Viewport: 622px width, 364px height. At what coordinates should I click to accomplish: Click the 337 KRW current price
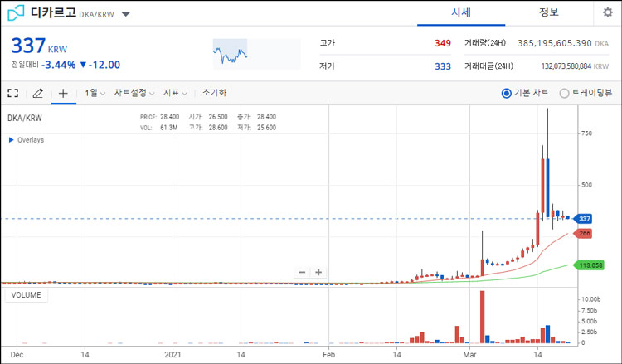click(39, 46)
